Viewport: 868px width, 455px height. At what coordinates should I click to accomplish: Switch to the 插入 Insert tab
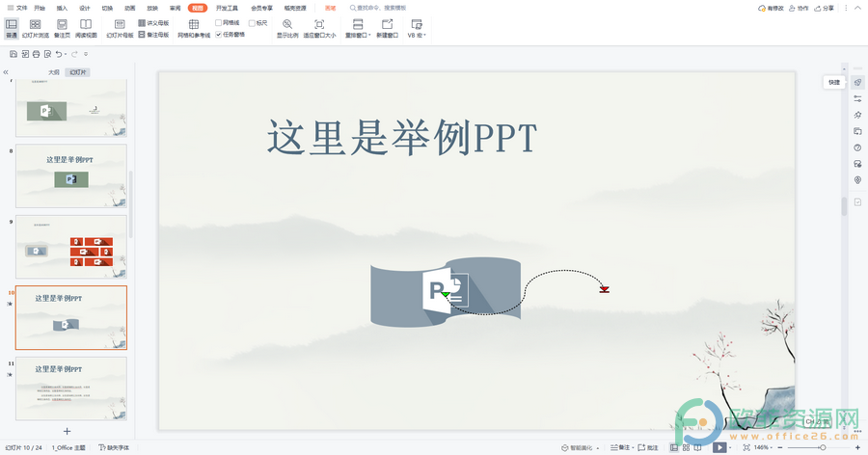[62, 8]
